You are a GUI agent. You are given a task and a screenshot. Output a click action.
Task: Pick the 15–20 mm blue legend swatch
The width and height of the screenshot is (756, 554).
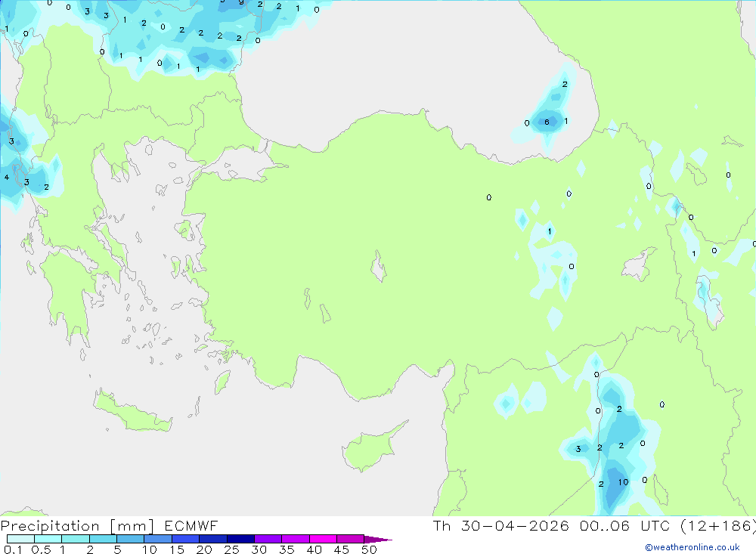point(186,539)
